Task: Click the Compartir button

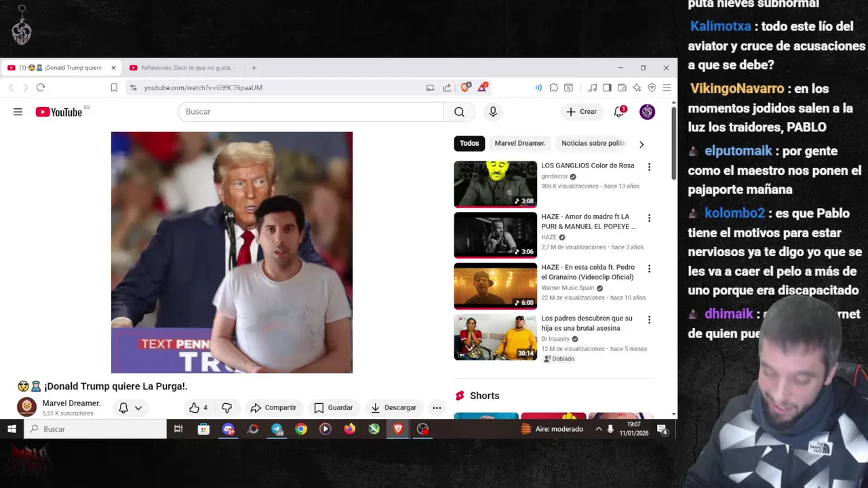Action: click(273, 407)
